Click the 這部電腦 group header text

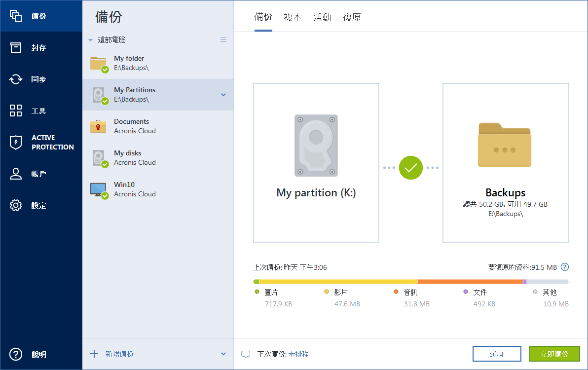click(112, 40)
